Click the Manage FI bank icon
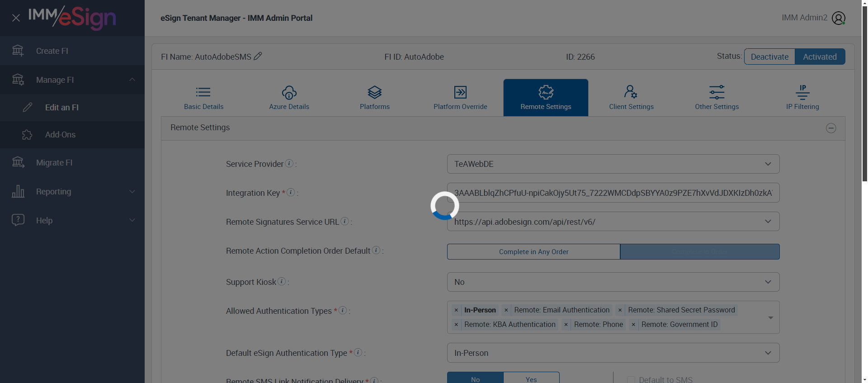The width and height of the screenshot is (868, 383). (18, 79)
